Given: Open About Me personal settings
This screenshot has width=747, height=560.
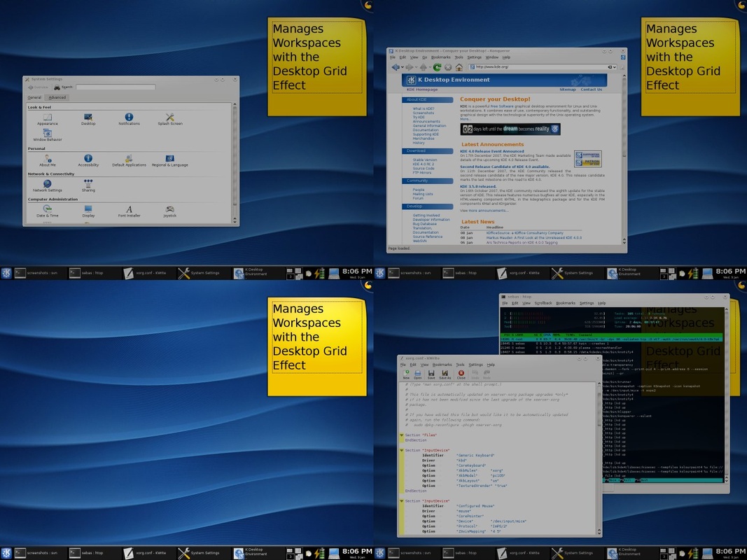Looking at the screenshot, I should point(47,160).
